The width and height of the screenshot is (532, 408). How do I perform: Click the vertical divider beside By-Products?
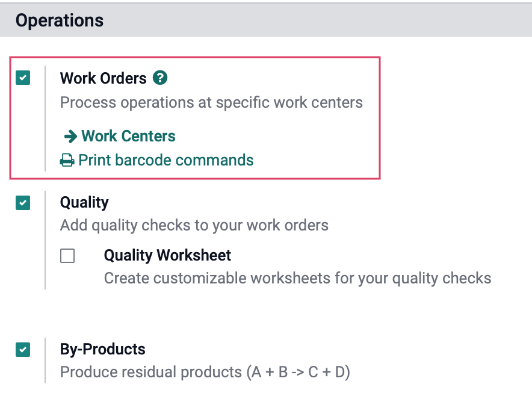pos(45,360)
